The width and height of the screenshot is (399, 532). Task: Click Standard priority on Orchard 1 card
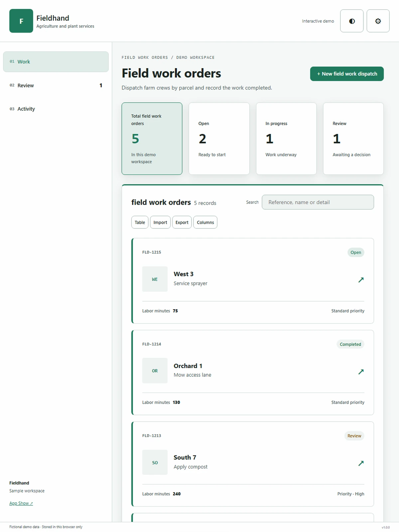click(x=348, y=402)
